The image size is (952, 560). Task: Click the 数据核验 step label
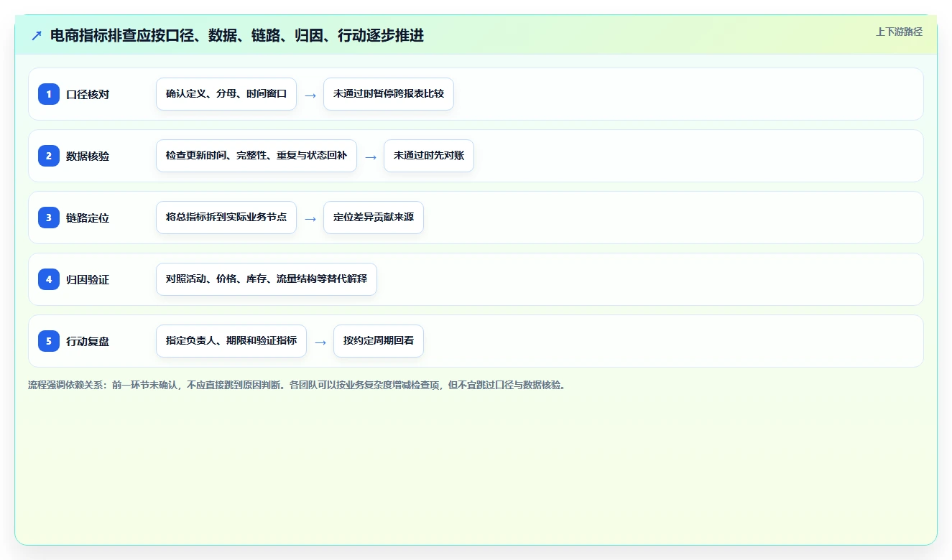88,156
